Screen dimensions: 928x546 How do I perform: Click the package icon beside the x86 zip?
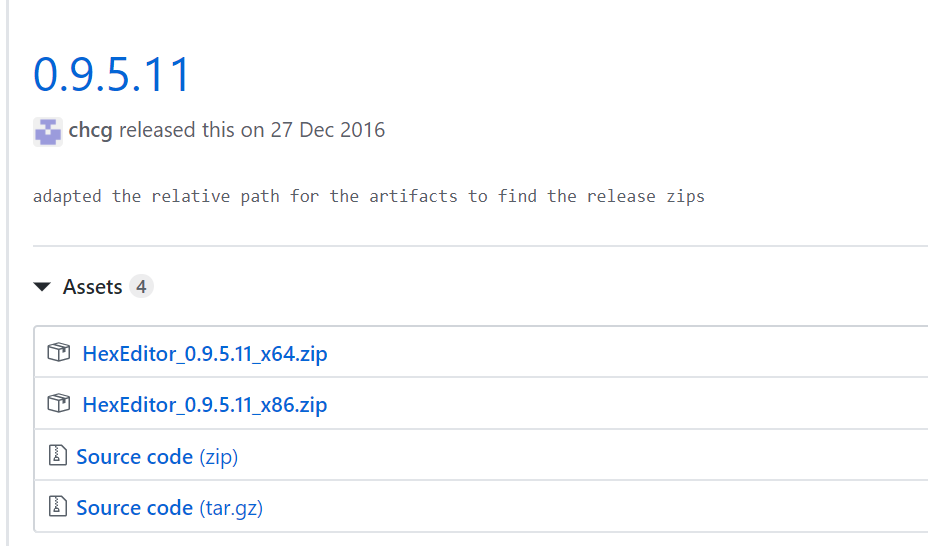(59, 404)
